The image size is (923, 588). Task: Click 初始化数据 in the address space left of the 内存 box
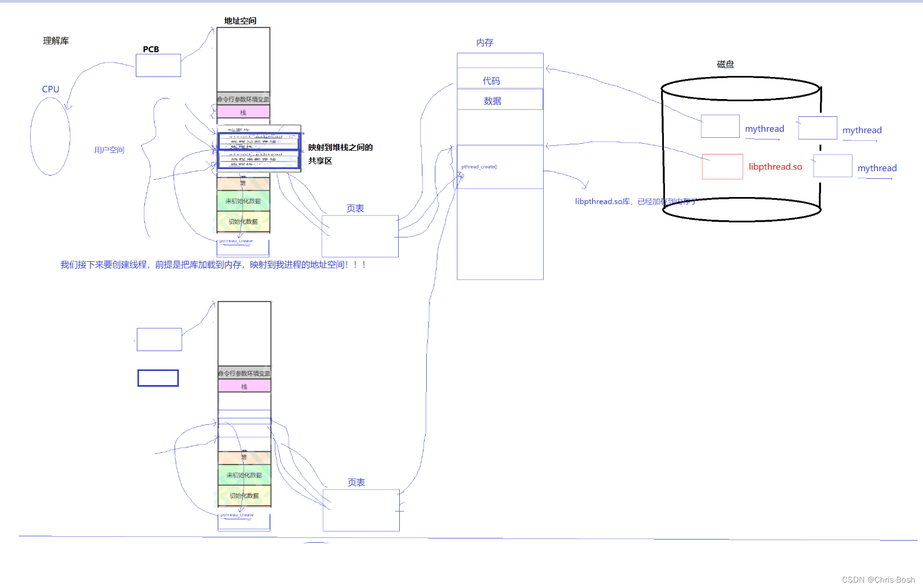[x=243, y=221]
